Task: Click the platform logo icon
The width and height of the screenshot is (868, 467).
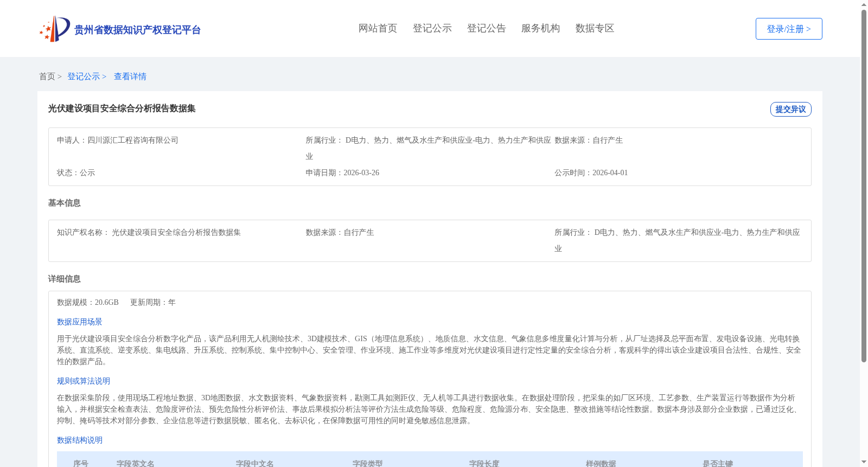Action: (x=55, y=29)
